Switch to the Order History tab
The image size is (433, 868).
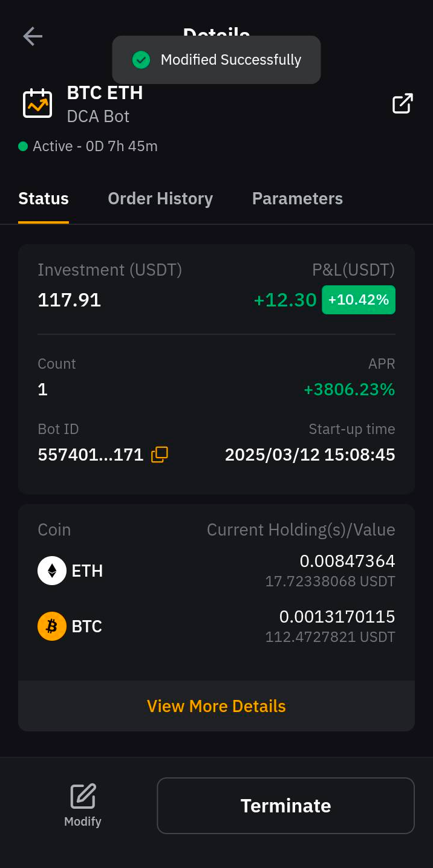[160, 199]
